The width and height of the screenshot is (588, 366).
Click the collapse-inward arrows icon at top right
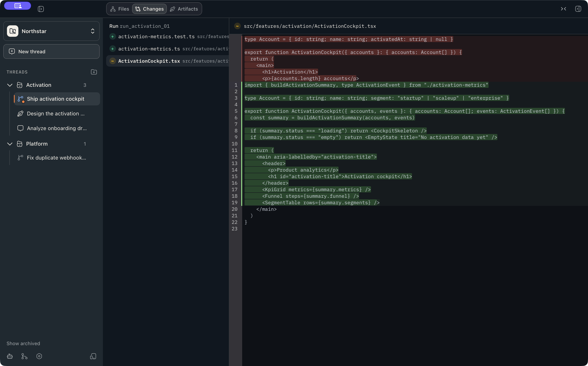coord(563,9)
